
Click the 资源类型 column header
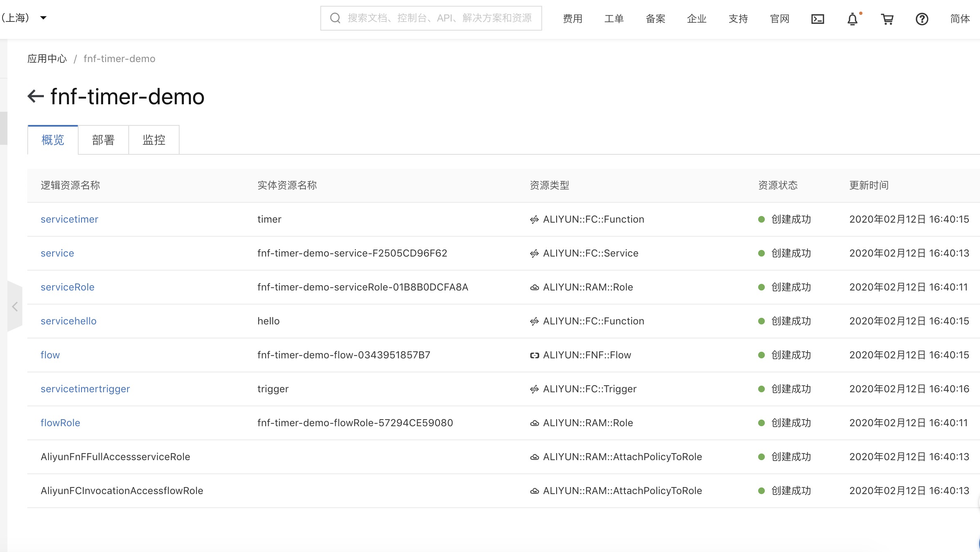[x=550, y=185]
